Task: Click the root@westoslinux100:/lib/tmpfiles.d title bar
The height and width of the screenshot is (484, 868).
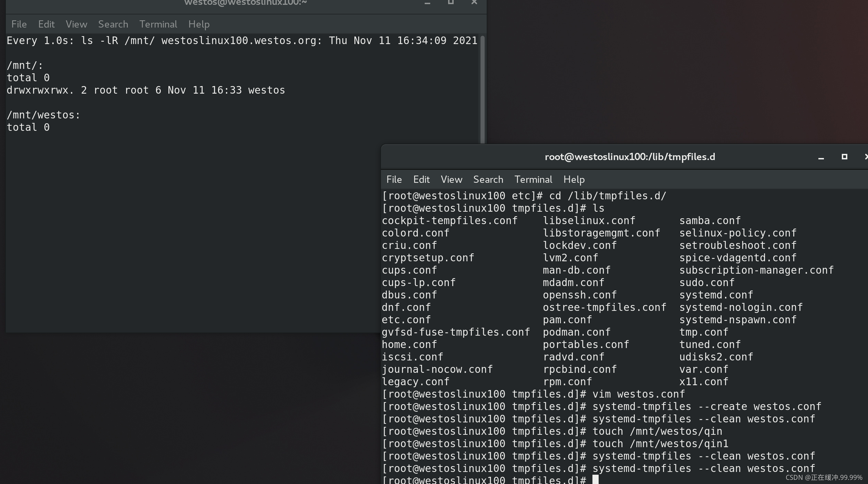Action: [x=630, y=157]
